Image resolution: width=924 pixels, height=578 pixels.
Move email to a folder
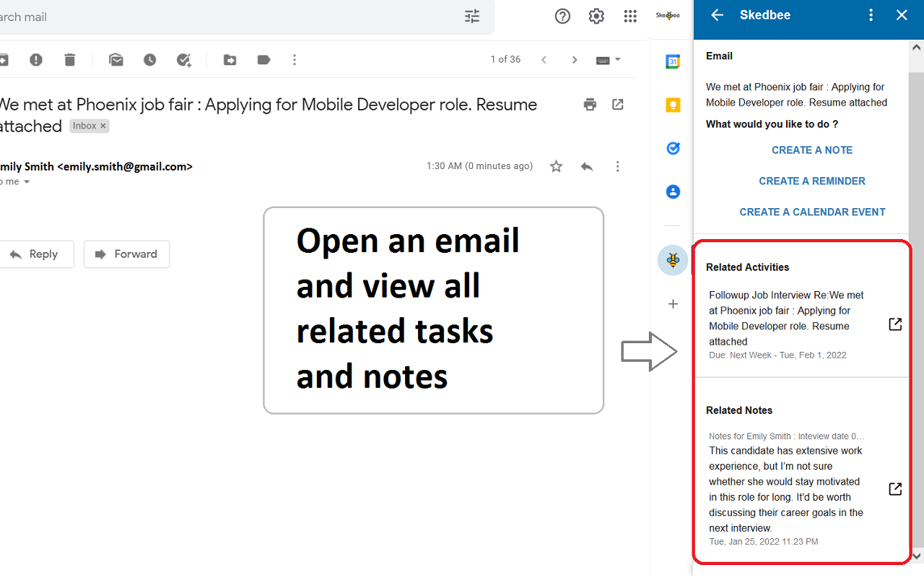coord(230,60)
